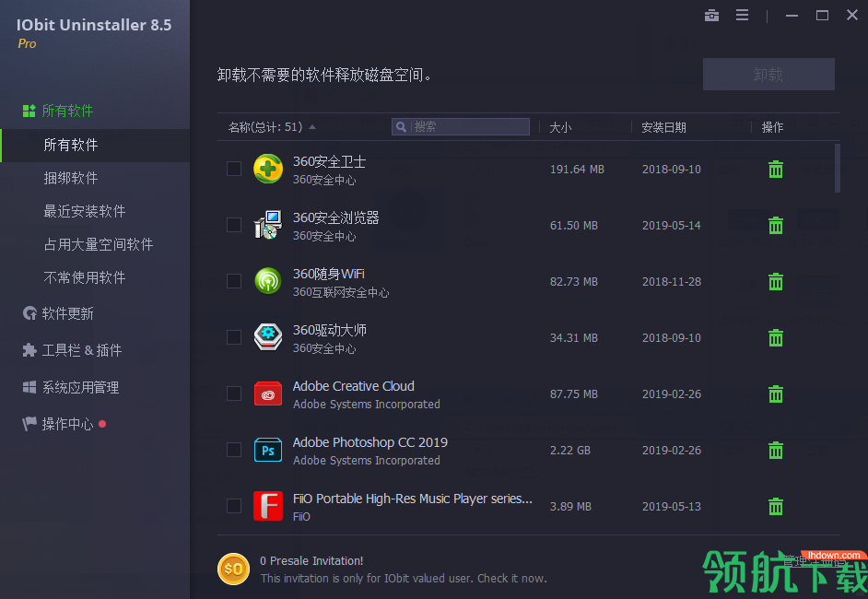Click the 所有软件 section grid icon

pyautogui.click(x=29, y=111)
